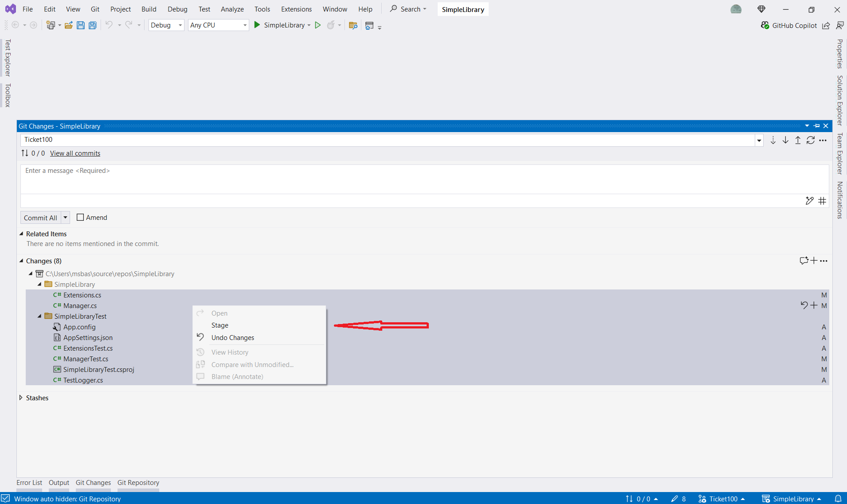Enable the Amend checkbox

point(80,217)
